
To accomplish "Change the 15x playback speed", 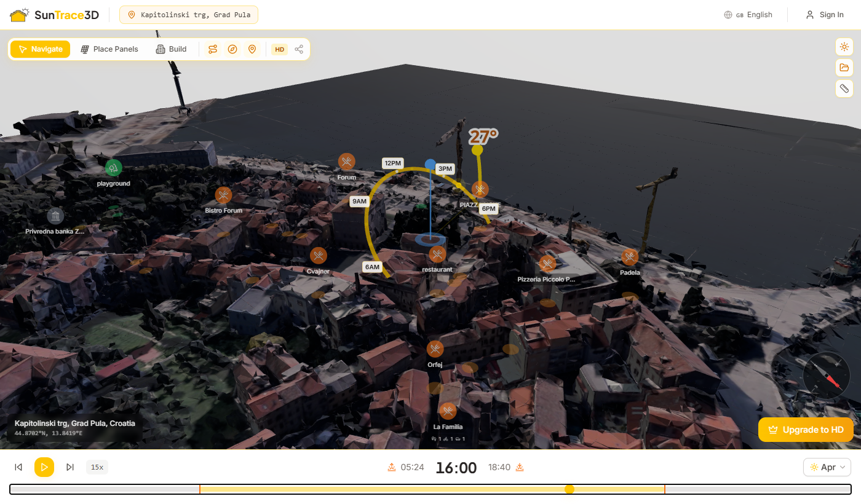I will pos(97,467).
